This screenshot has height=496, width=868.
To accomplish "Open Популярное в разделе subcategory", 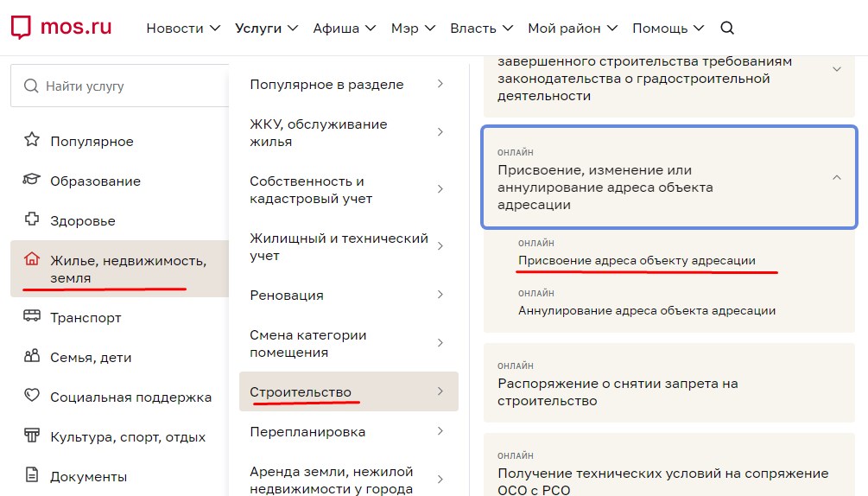I will click(349, 85).
